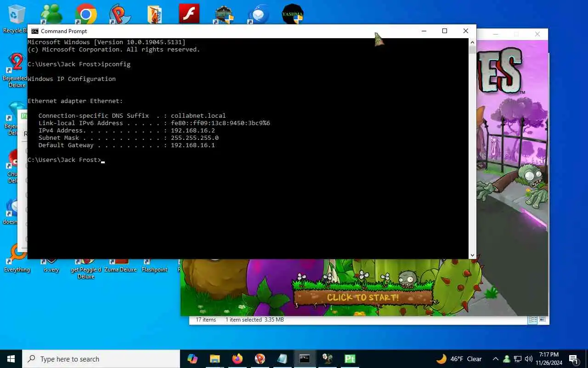588x368 pixels.
Task: Open the Adobe Flash Player desktop icon
Action: tap(189, 14)
